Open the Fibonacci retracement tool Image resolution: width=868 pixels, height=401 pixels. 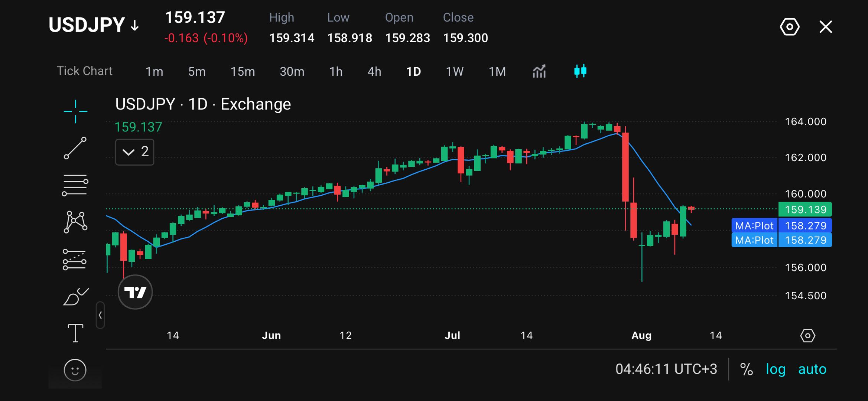pos(75,185)
